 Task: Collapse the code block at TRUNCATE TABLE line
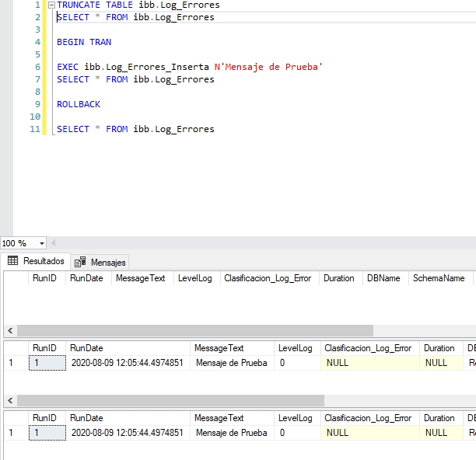click(x=51, y=5)
